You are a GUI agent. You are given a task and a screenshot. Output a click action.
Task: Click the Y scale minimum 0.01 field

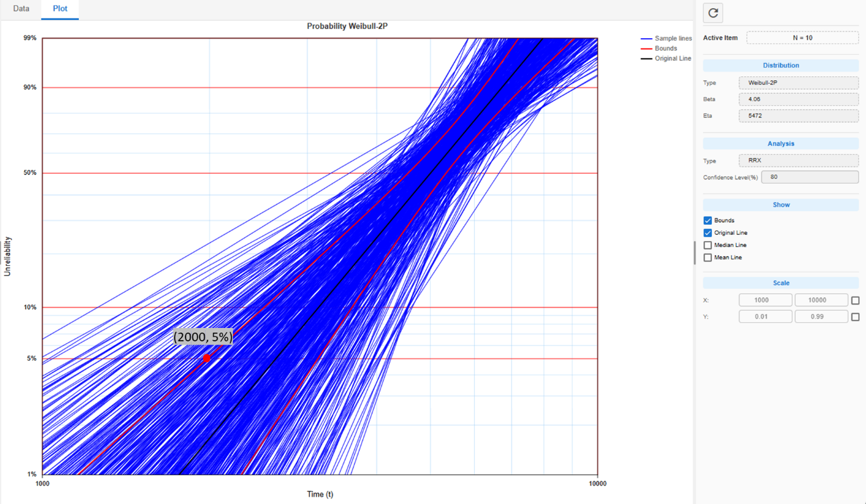click(766, 317)
